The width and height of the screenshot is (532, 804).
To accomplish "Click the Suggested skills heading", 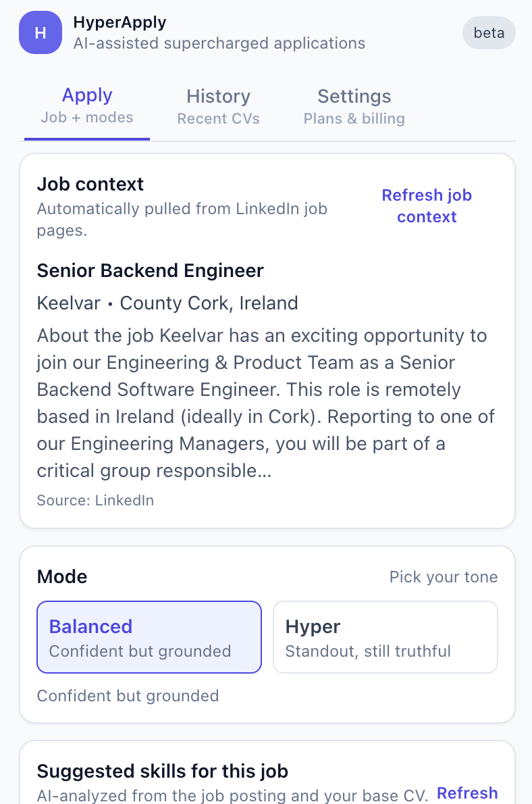I will coord(162,770).
